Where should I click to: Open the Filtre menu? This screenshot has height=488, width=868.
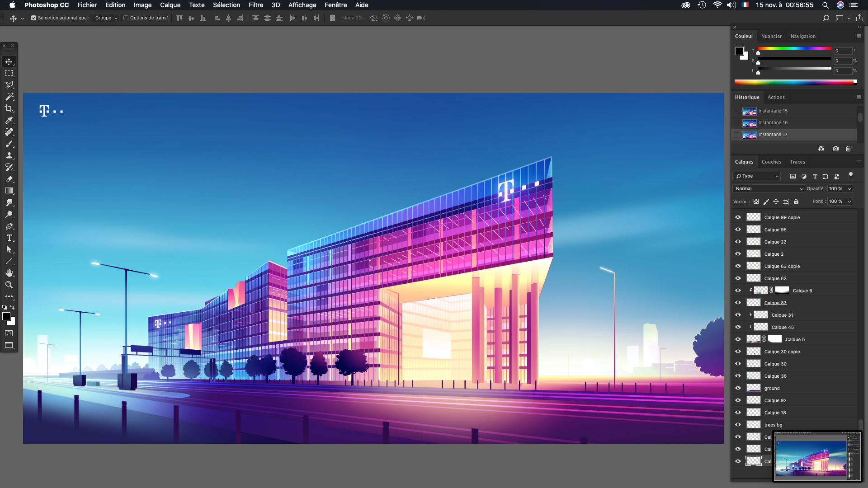(x=255, y=5)
